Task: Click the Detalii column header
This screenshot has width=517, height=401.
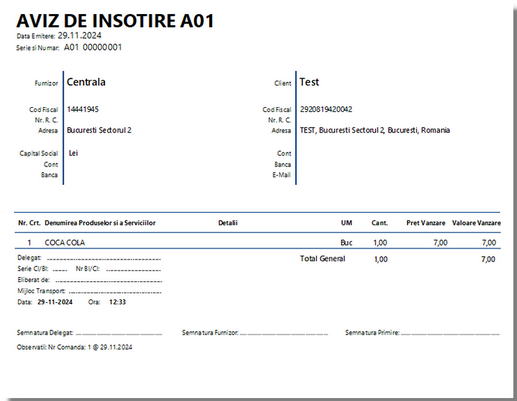Action: (x=228, y=223)
